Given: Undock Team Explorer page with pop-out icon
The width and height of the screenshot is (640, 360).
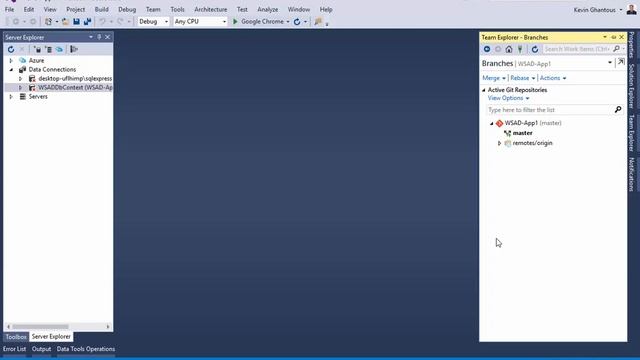Looking at the screenshot, I should (621, 62).
